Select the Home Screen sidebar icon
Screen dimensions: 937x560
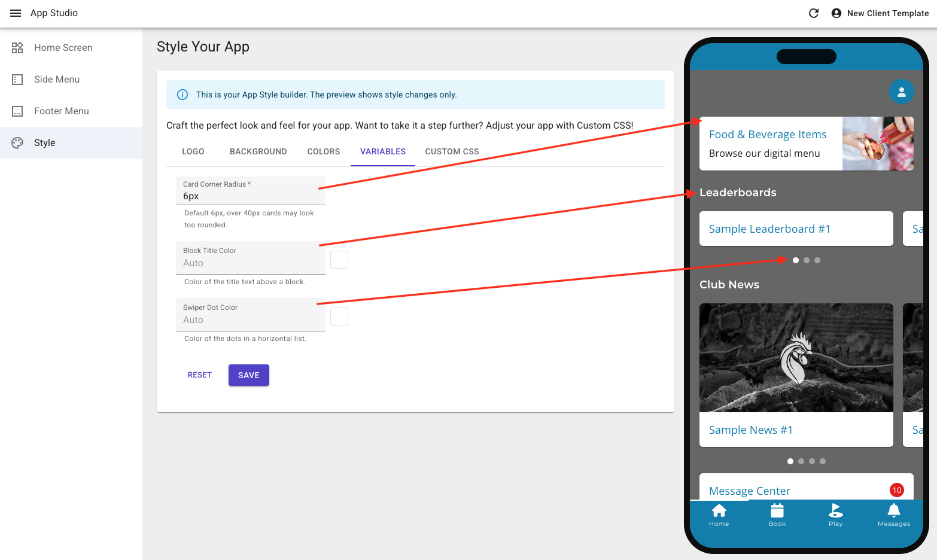pos(17,48)
